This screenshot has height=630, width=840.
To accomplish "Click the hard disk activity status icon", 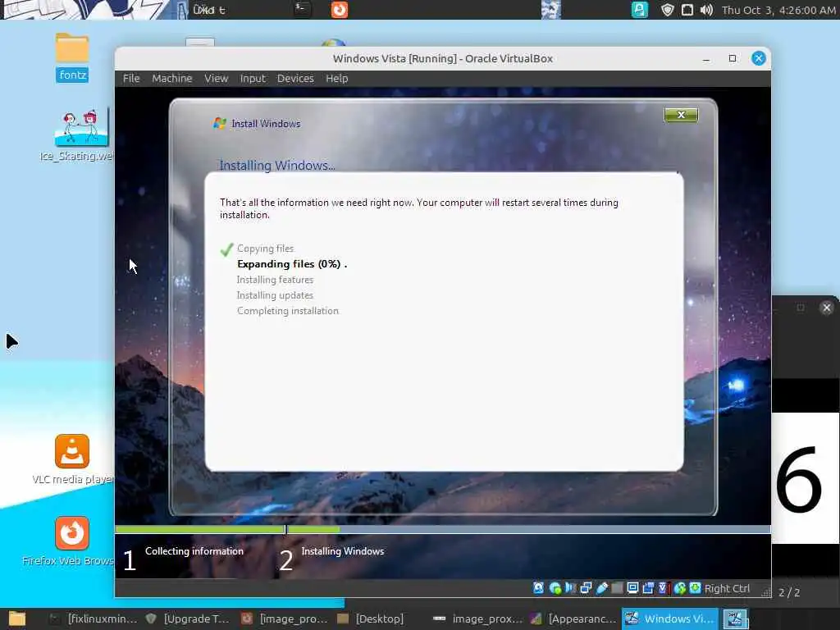I will (x=538, y=588).
